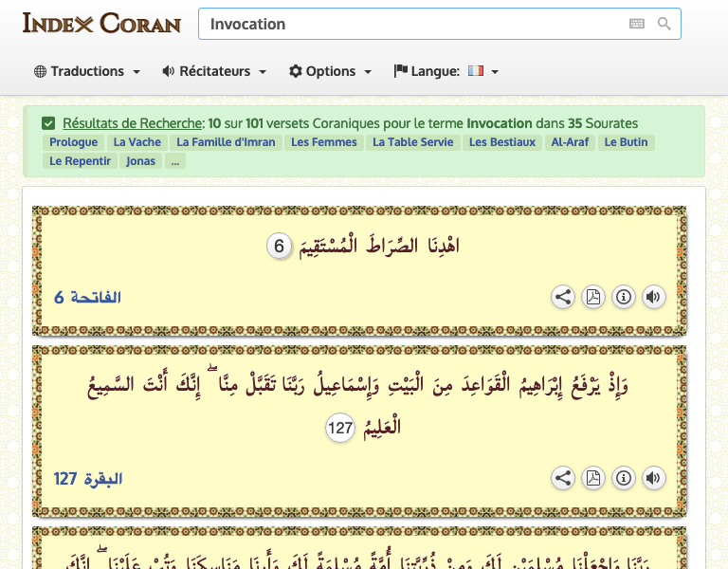728x569 pixels.
Task: Select the Prologue sourate tag
Action: [x=74, y=142]
